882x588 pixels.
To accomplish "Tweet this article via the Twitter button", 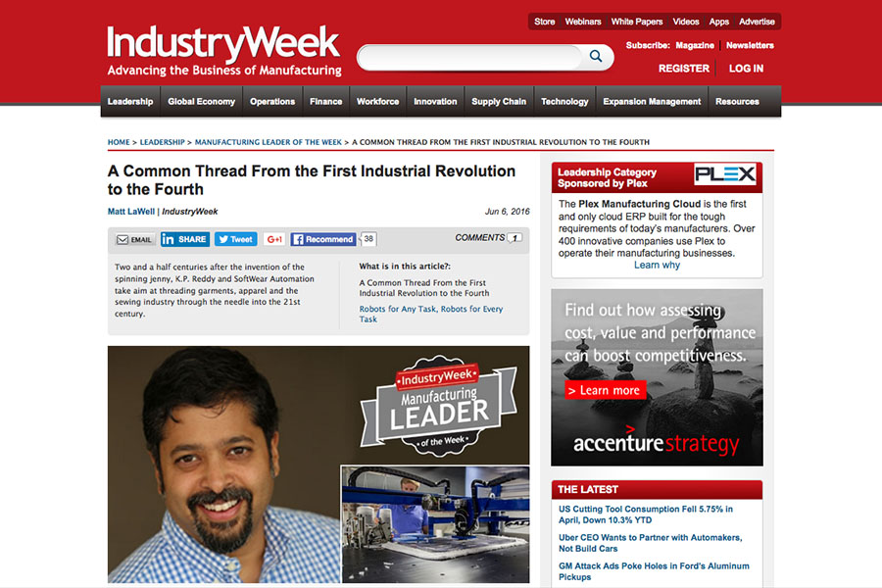I will point(234,238).
